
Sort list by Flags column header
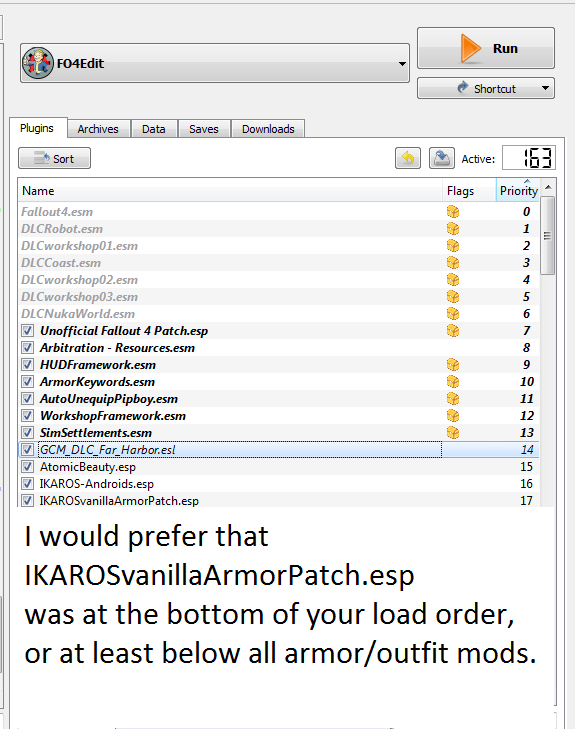tap(469, 191)
